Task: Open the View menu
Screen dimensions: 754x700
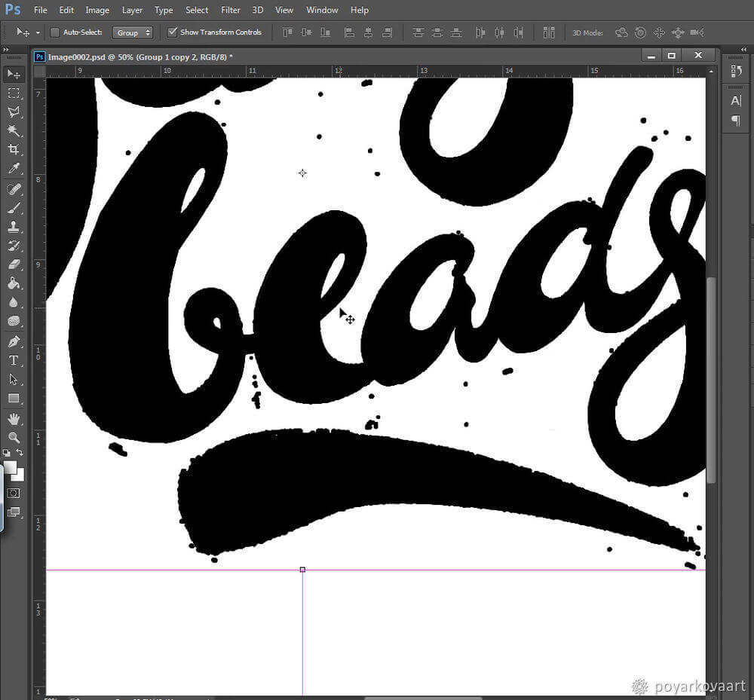Action: (x=284, y=10)
